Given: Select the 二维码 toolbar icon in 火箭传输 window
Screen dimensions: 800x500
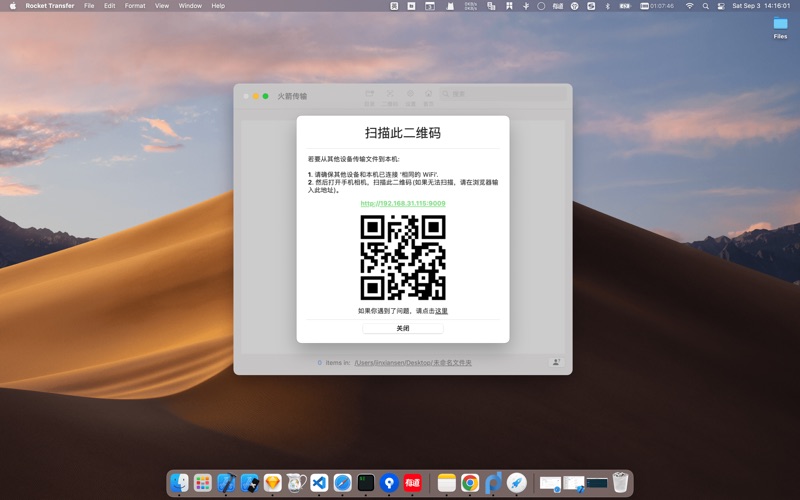Looking at the screenshot, I should click(x=390, y=97).
